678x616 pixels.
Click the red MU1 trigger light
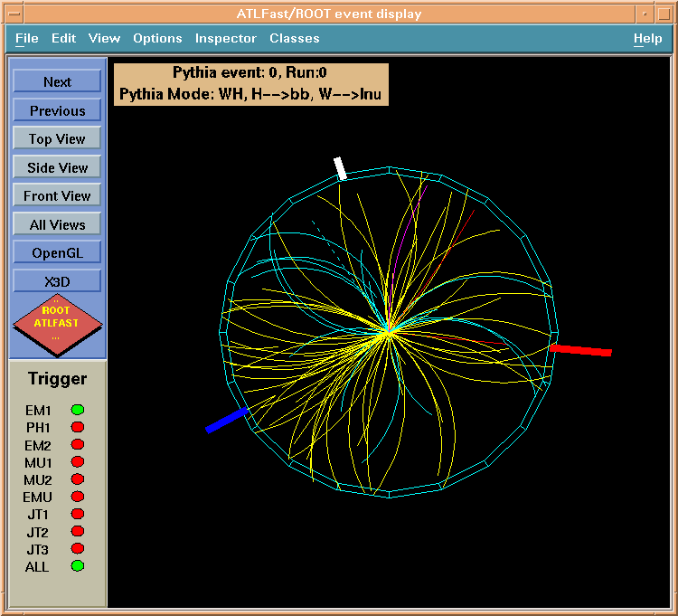(78, 462)
